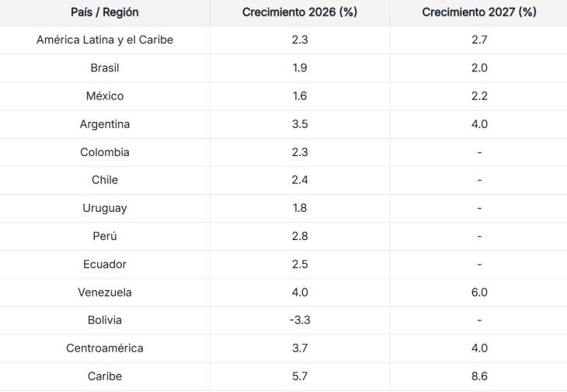The image size is (567, 392).
Task: Select the Brasil row label
Action: (x=105, y=68)
